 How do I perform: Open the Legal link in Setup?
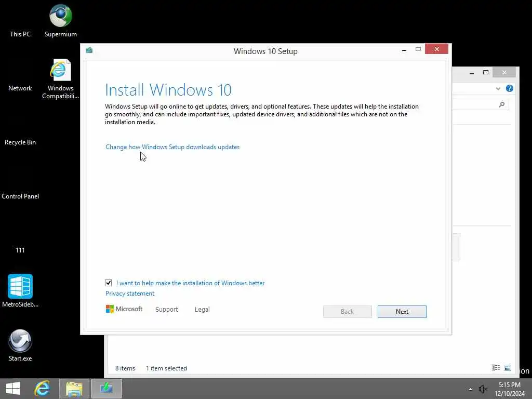[202, 310]
